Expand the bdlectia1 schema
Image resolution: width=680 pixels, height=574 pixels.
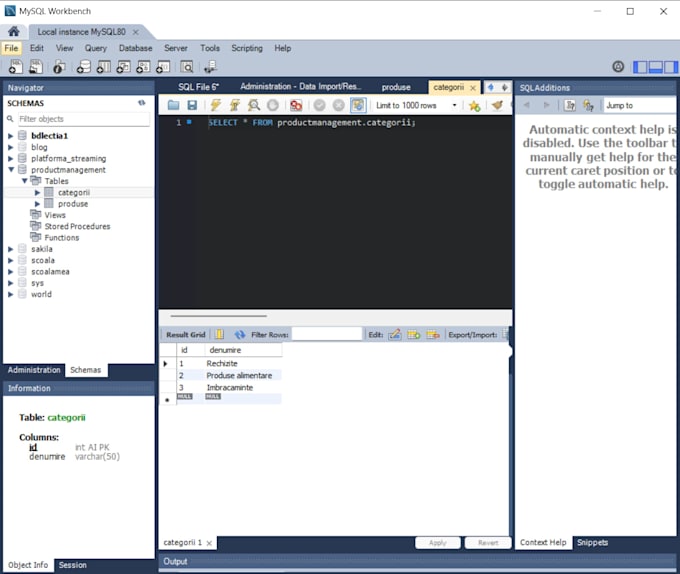(11, 136)
